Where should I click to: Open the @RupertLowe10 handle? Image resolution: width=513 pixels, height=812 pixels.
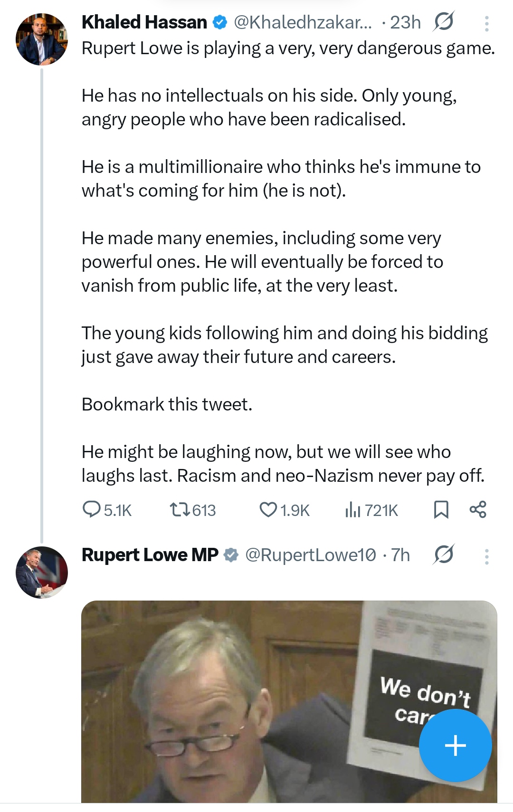coord(311,555)
